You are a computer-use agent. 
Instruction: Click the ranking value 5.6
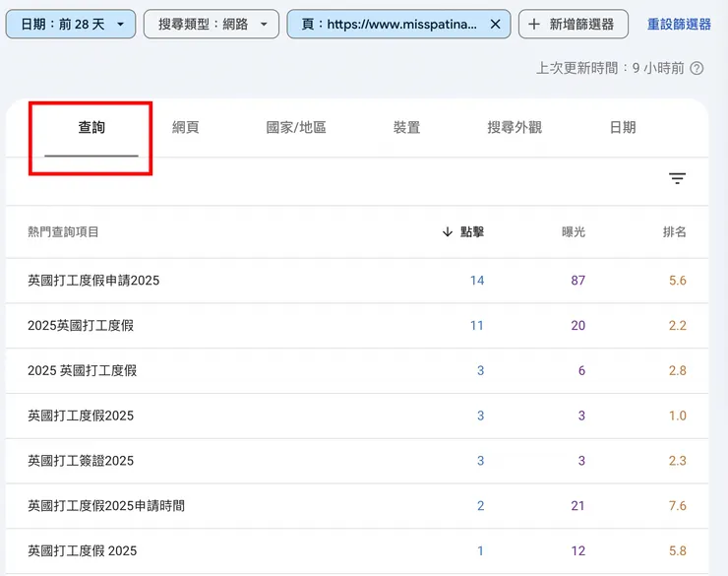tap(678, 281)
